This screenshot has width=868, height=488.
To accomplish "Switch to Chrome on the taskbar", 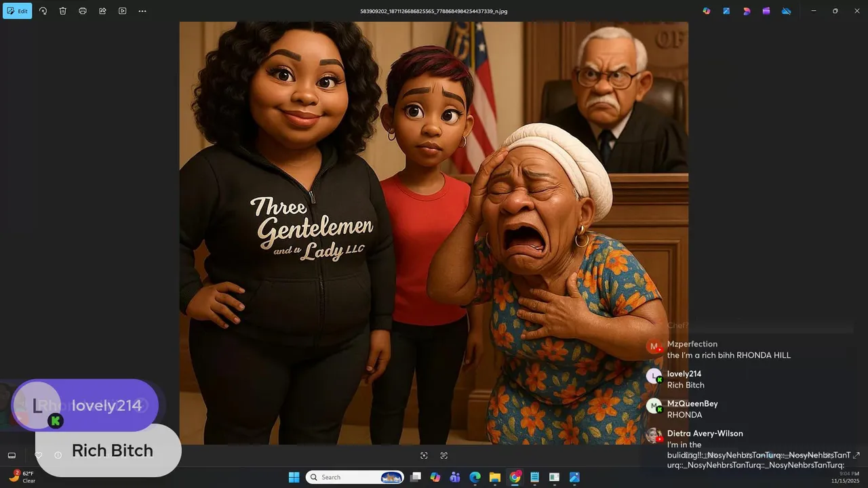I will pos(515,477).
